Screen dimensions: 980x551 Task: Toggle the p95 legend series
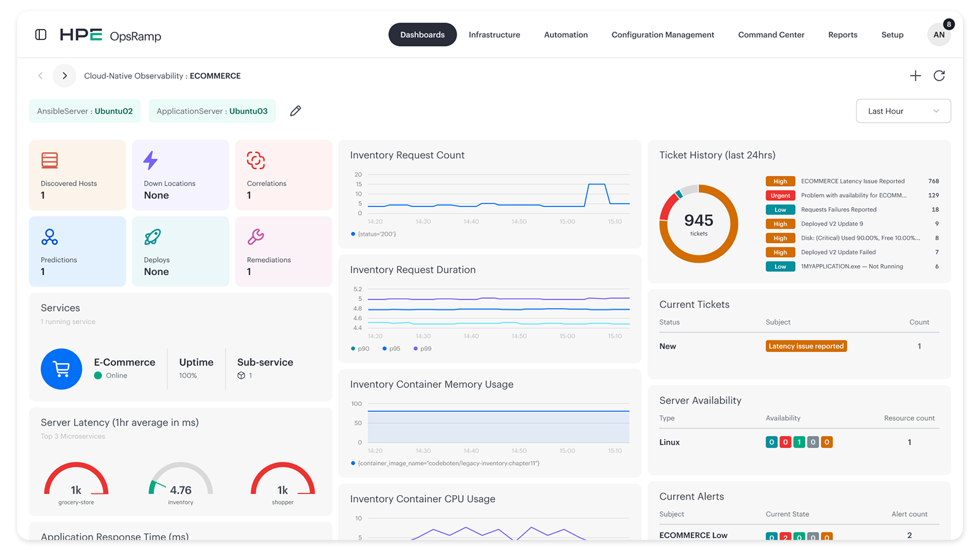pyautogui.click(x=391, y=349)
